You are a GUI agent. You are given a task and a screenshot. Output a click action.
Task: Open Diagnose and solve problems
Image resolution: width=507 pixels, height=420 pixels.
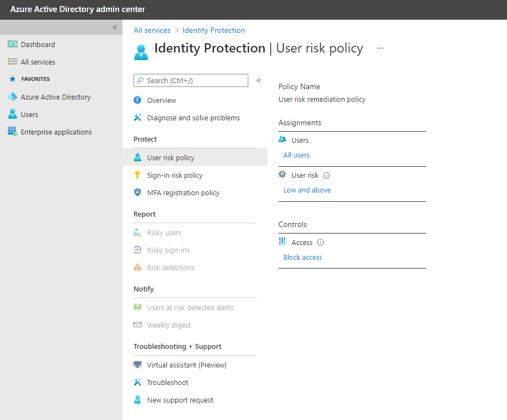point(195,118)
